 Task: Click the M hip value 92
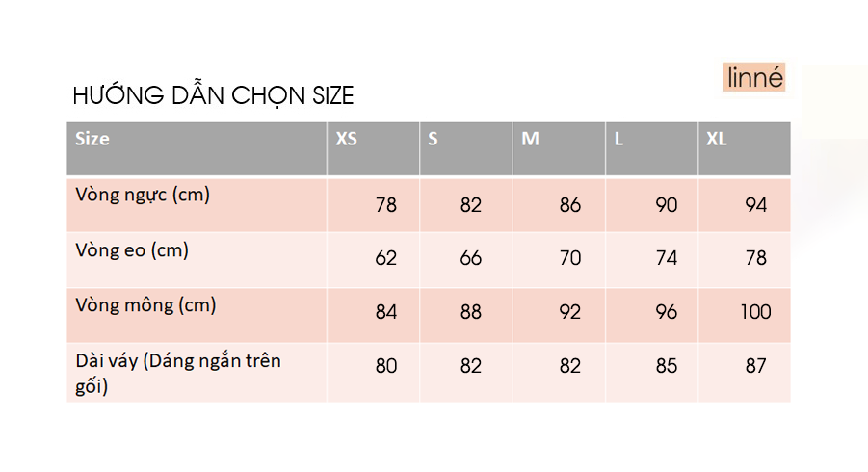point(570,312)
